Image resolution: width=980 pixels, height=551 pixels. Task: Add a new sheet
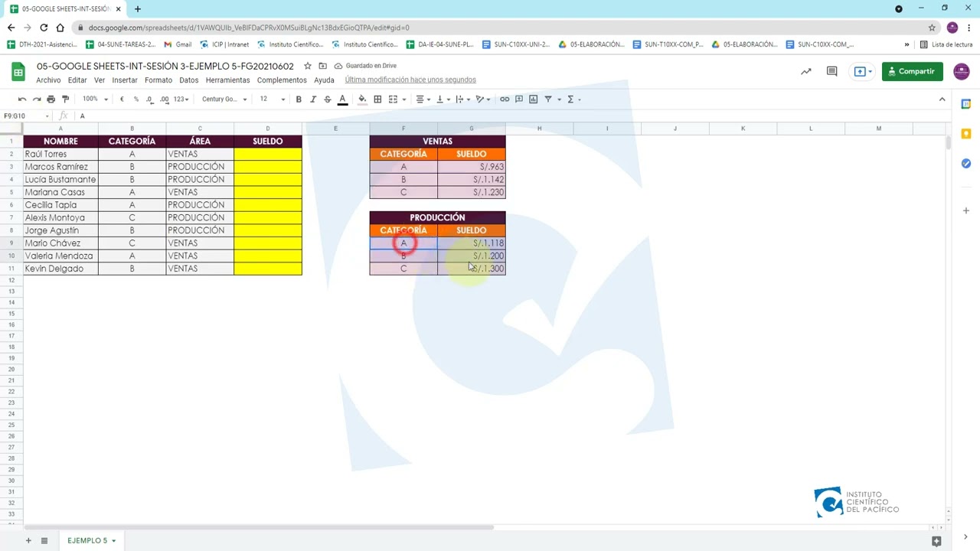pyautogui.click(x=28, y=541)
